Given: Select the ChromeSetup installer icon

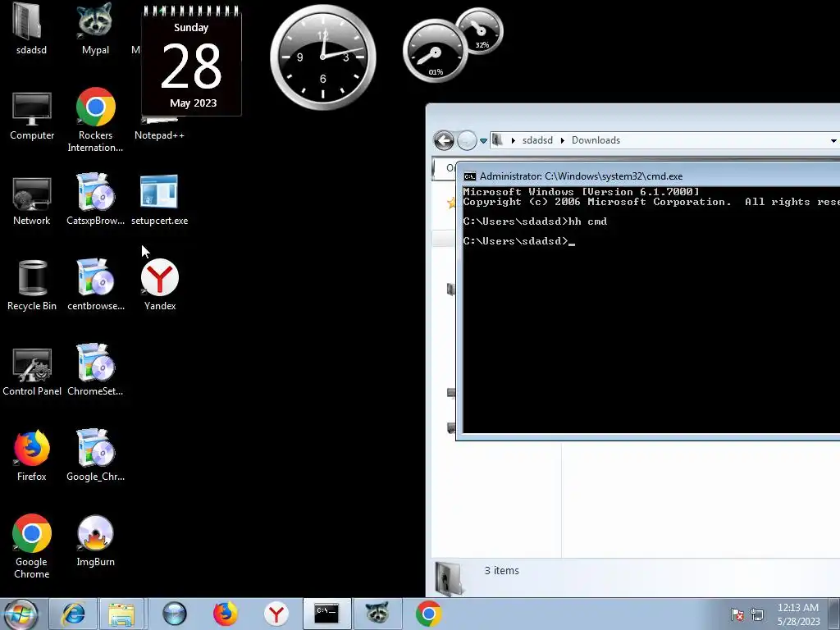Looking at the screenshot, I should coord(95,370).
